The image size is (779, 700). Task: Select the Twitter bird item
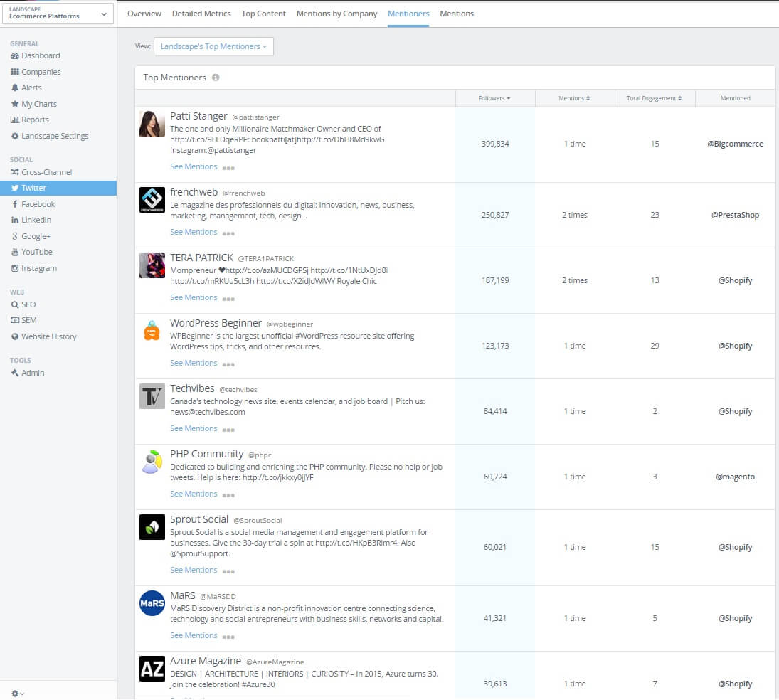(58, 188)
